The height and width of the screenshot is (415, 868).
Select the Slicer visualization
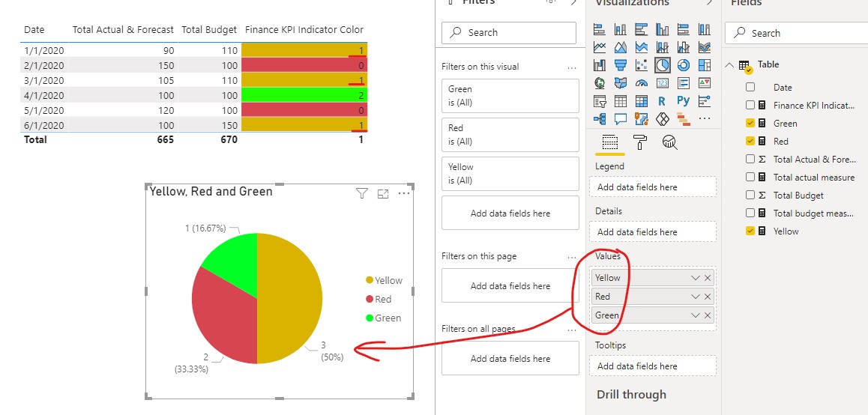pyautogui.click(x=600, y=101)
